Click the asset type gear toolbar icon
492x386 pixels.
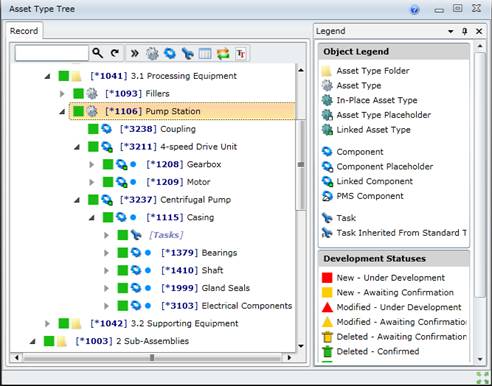coord(152,53)
